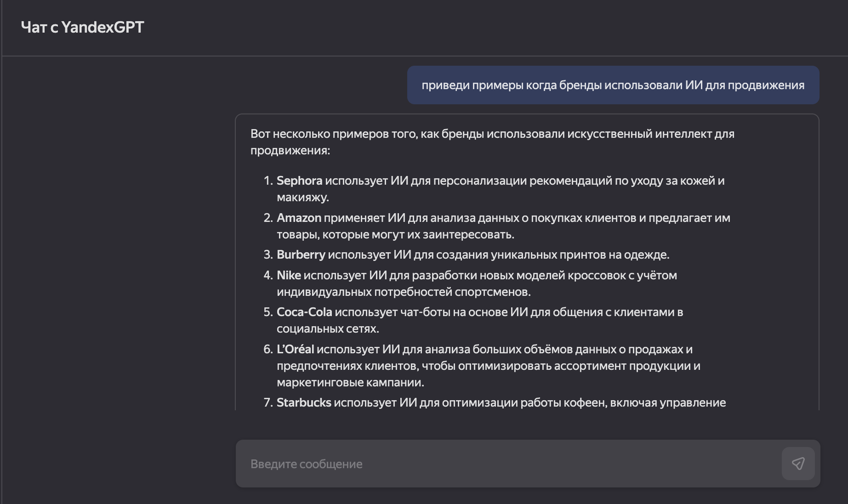This screenshot has width=848, height=504.
Task: Click the bold 'Amazon' brand name
Action: point(298,217)
